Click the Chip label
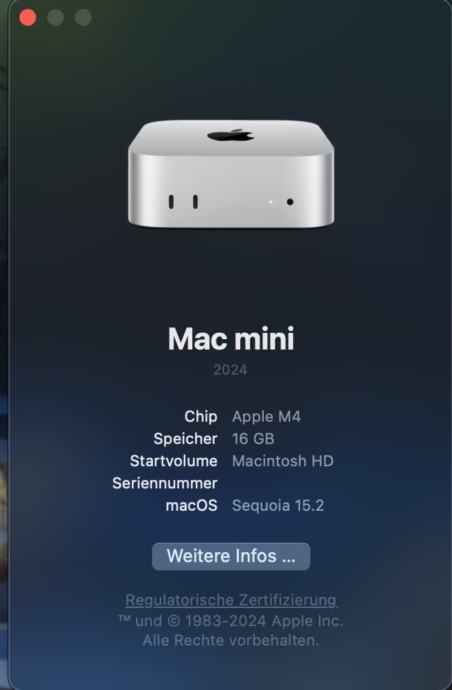The image size is (452, 690). [x=201, y=417]
